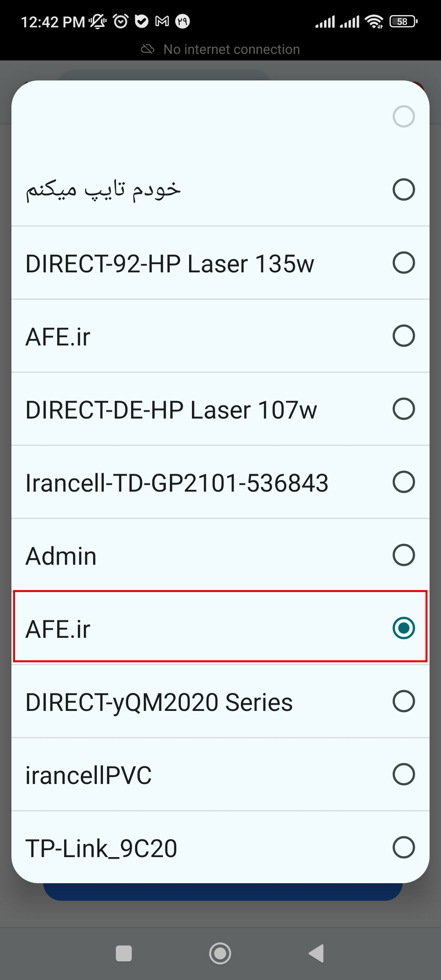Select DIRECT-DE-HP Laser 107w network
The height and width of the screenshot is (980, 441).
tap(220, 409)
